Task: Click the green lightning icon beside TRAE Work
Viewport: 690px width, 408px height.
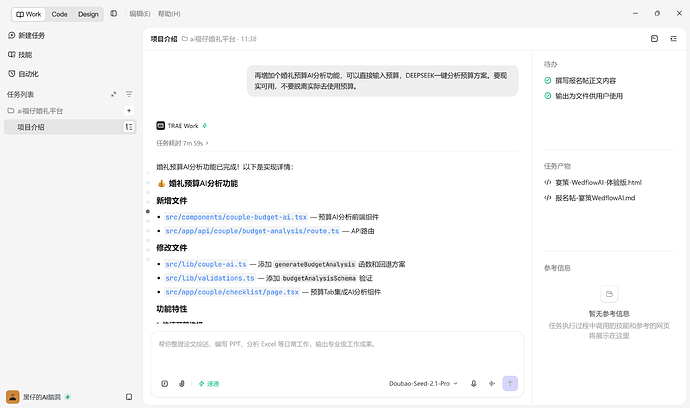Action: click(205, 126)
